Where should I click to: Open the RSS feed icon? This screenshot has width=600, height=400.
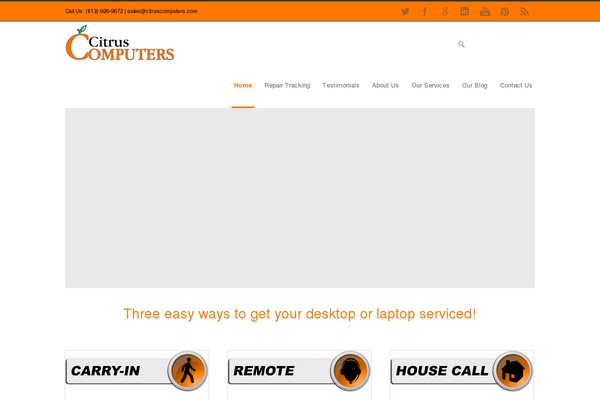pos(525,12)
